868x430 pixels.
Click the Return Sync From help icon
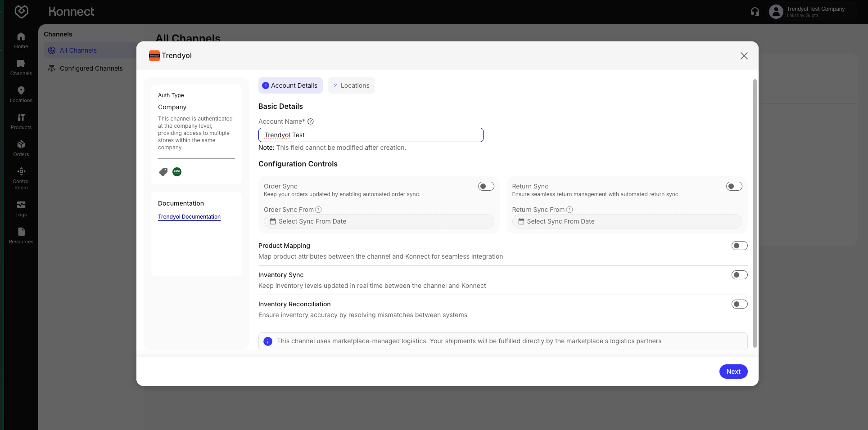click(x=570, y=210)
